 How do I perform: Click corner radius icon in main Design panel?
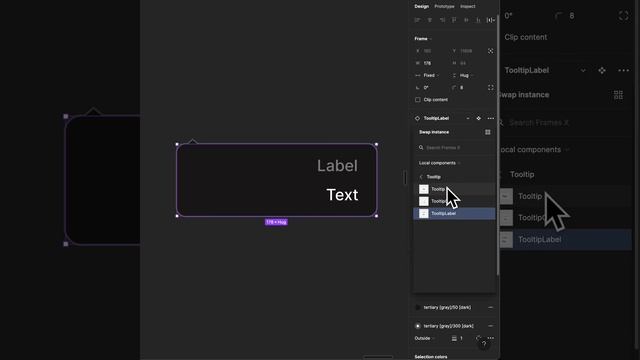[x=454, y=88]
